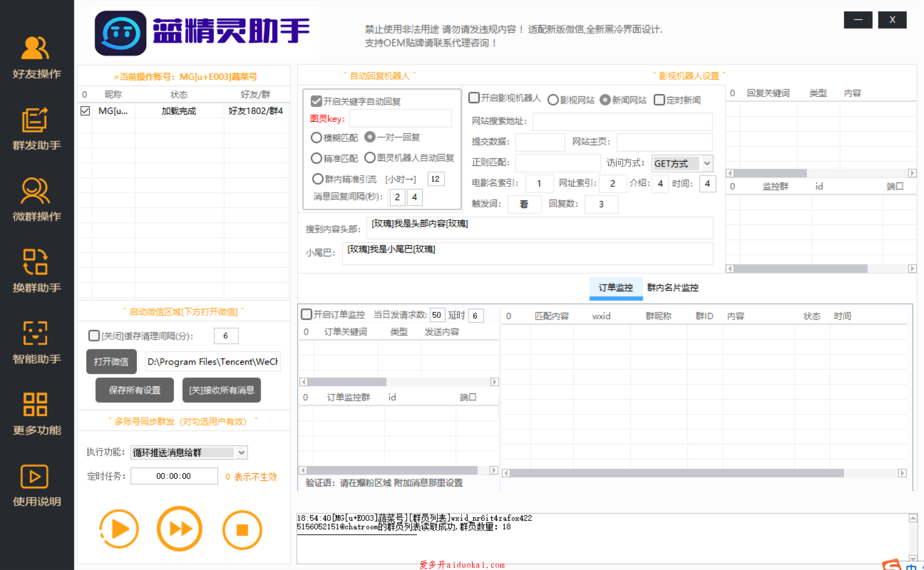Click the 保存所有设置 button
924x570 pixels.
[135, 390]
